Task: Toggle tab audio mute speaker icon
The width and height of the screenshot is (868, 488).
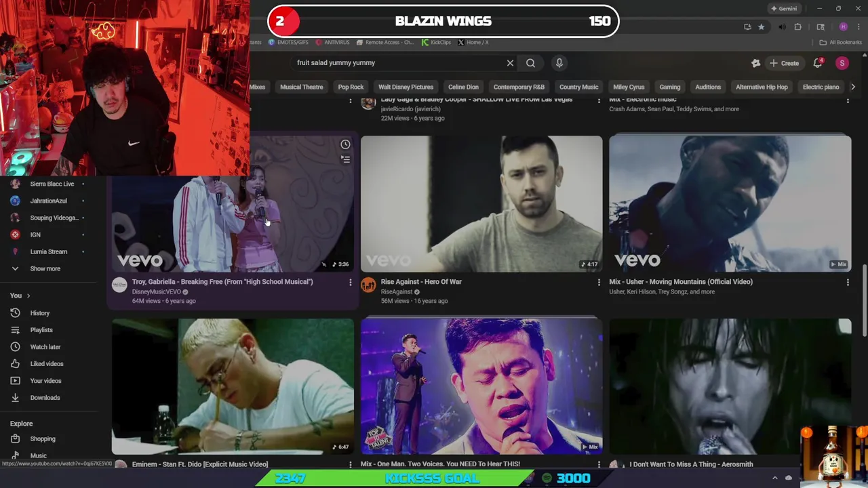Action: (782, 27)
